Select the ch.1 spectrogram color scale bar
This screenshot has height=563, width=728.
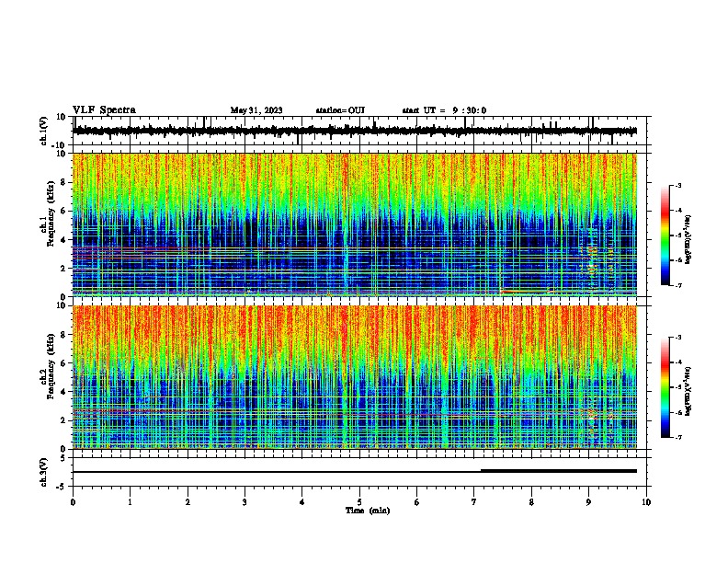click(x=665, y=236)
